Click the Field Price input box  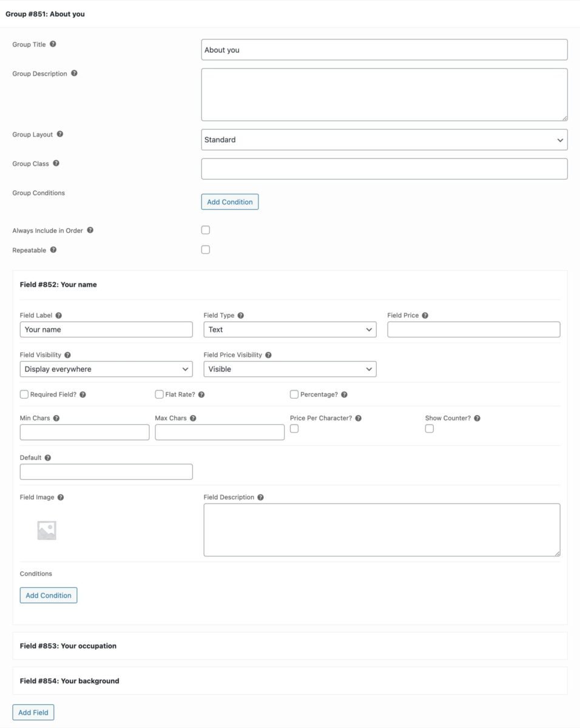[x=474, y=329]
